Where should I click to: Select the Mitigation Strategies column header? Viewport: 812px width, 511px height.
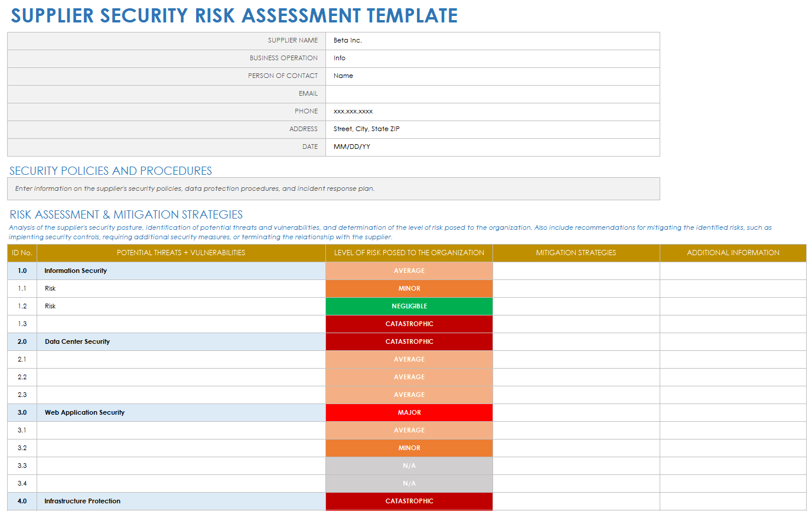coord(576,253)
